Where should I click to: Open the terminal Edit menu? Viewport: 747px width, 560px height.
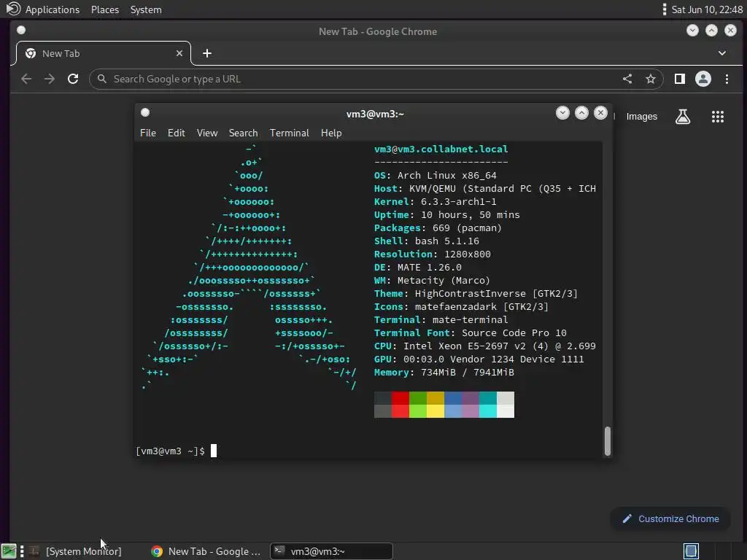[177, 133]
